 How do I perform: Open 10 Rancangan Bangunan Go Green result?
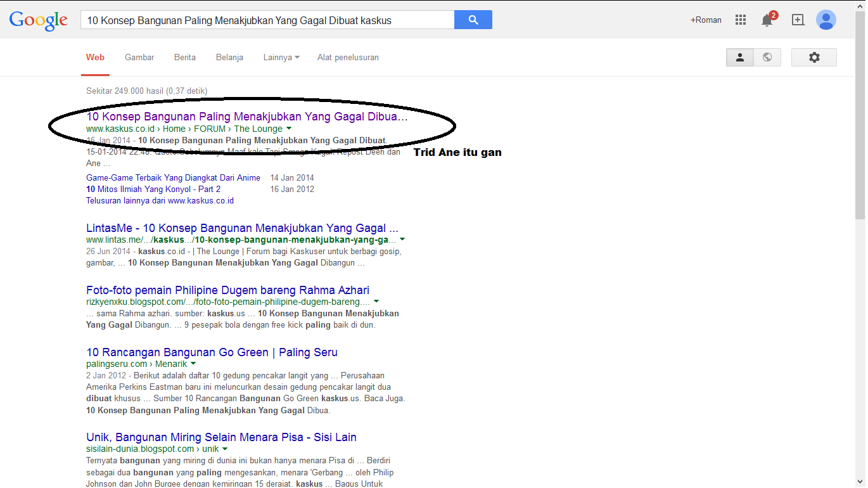point(212,352)
